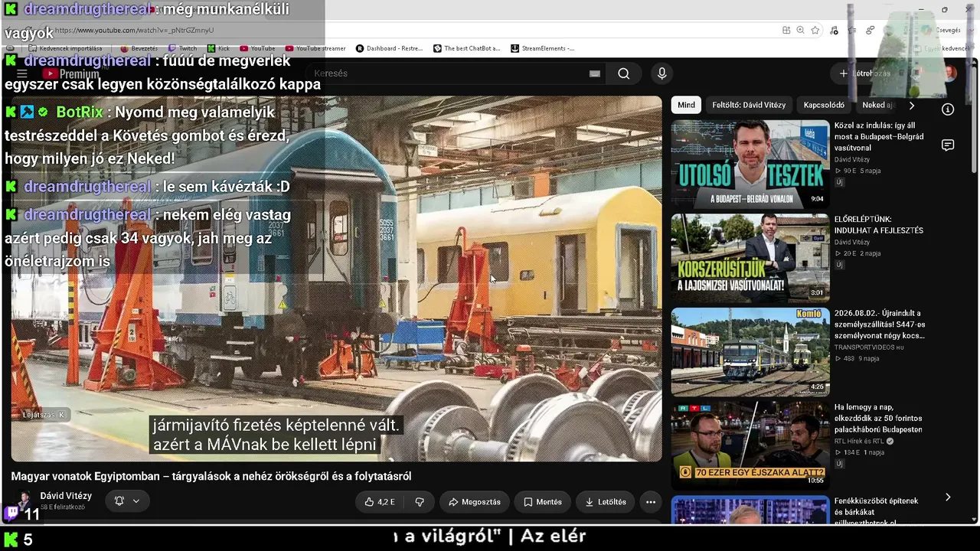The width and height of the screenshot is (980, 551).
Task: Click the Megosztás share button
Action: (x=475, y=502)
